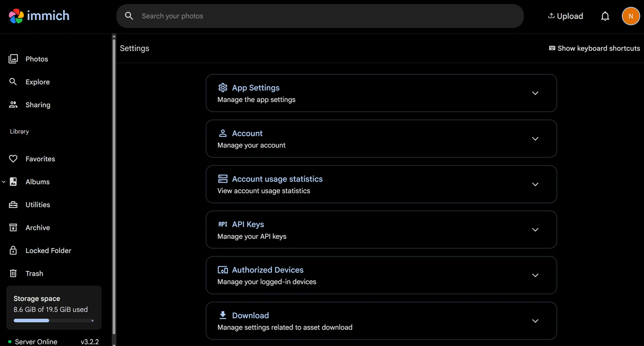Click the Manage your API keys text
644x346 pixels.
(x=252, y=236)
